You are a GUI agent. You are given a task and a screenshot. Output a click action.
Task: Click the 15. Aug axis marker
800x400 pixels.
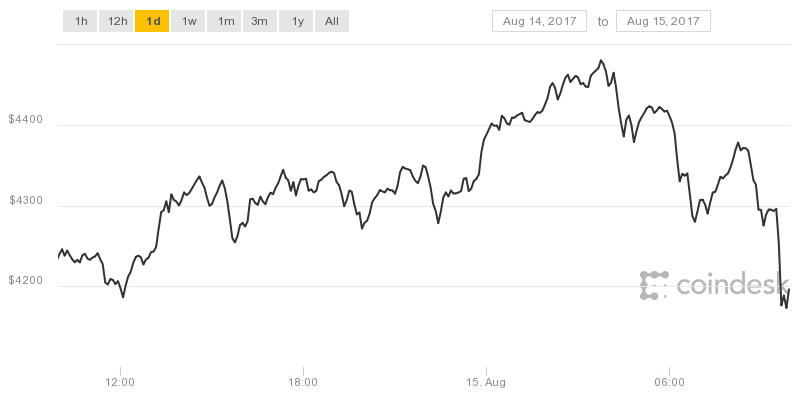(486, 382)
